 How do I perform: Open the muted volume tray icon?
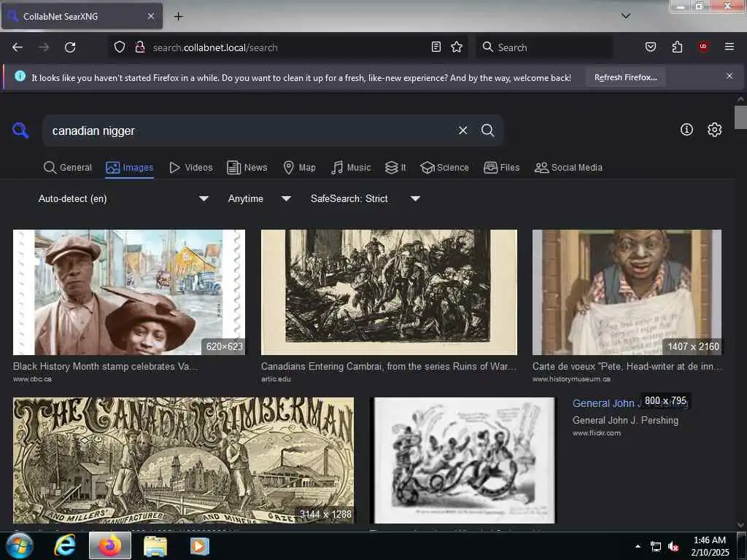(x=673, y=546)
